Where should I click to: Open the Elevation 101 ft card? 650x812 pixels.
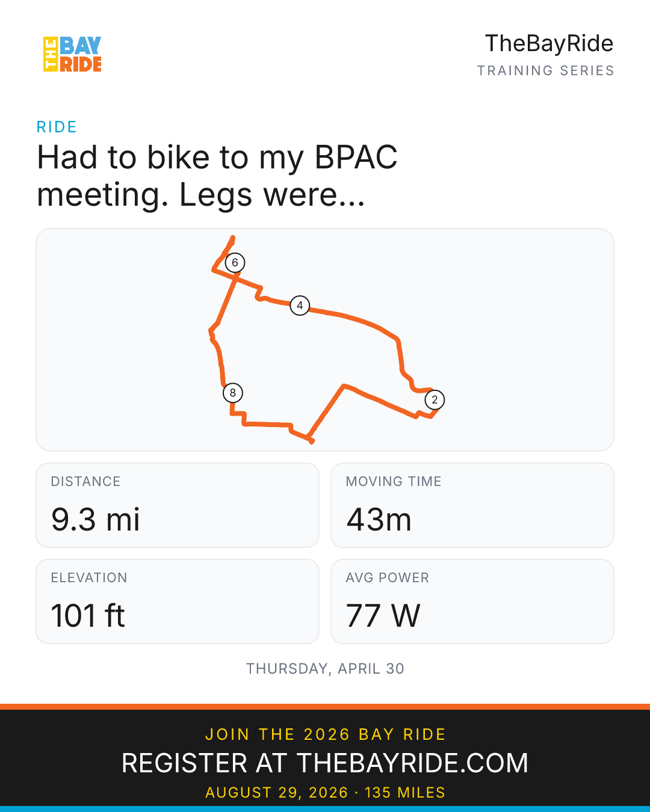click(x=178, y=601)
